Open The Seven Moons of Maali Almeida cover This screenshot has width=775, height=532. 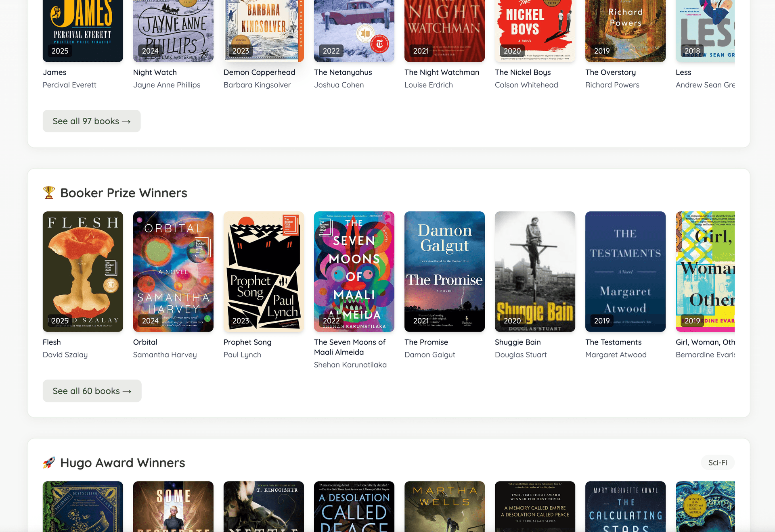tap(354, 271)
